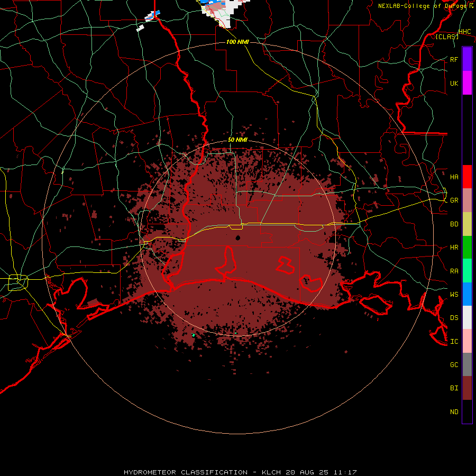476x476 pixels.
Task: Click the 'HHC' product label
Action: point(464,32)
